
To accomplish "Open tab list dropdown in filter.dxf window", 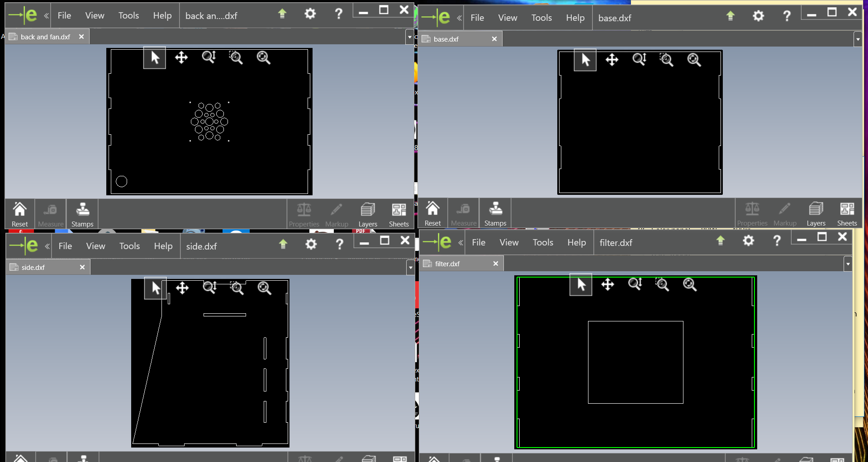I will coord(848,264).
